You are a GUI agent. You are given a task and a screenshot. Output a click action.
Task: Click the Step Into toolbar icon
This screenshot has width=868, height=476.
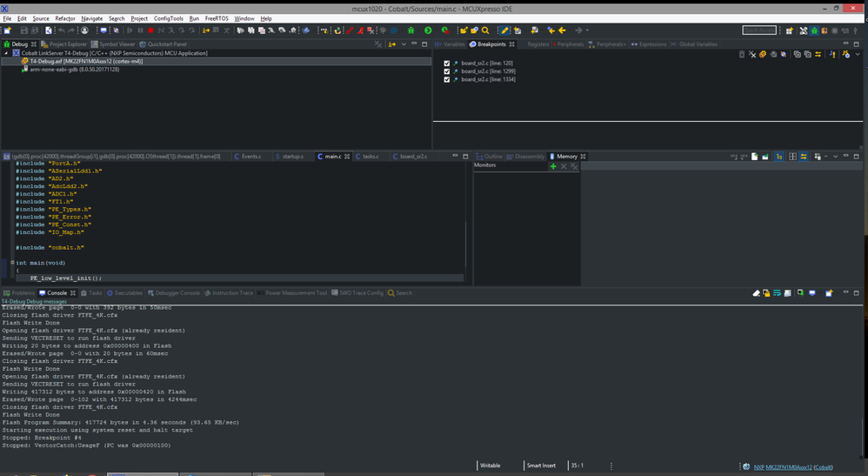point(171,30)
